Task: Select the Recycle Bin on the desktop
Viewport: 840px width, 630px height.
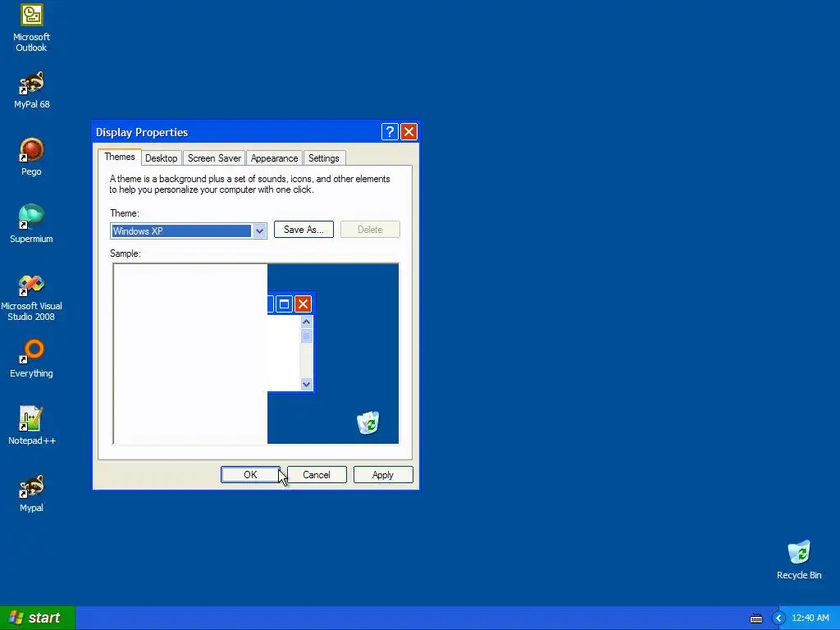Action: pyautogui.click(x=799, y=560)
